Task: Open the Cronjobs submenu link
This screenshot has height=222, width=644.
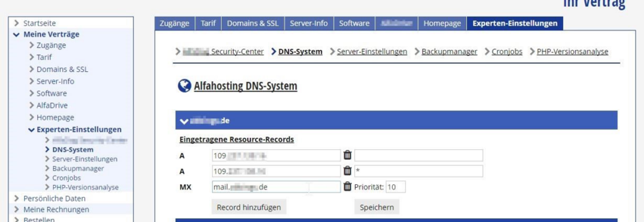Action: (507, 52)
